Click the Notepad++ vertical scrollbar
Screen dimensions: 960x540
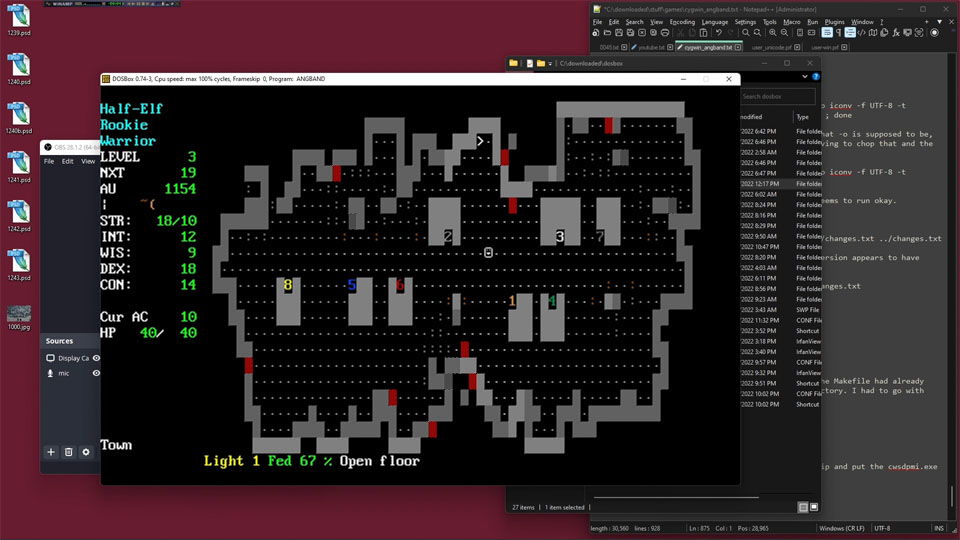pos(951,288)
